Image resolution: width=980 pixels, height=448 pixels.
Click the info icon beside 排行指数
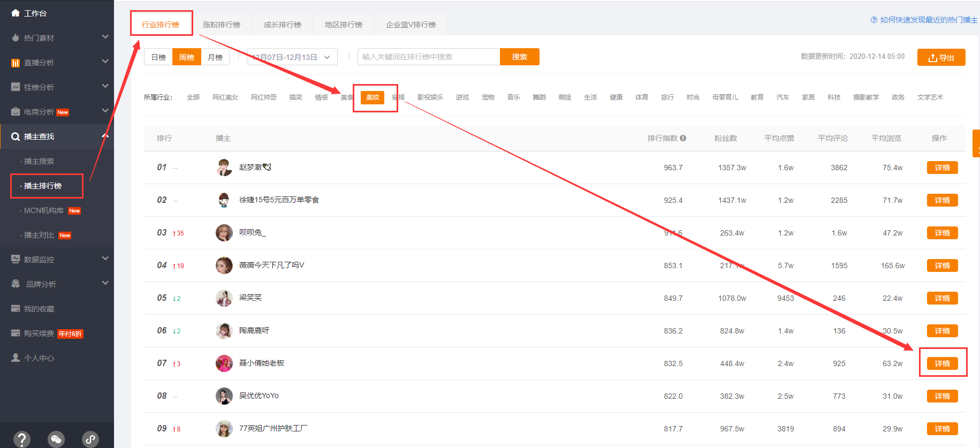coord(683,138)
